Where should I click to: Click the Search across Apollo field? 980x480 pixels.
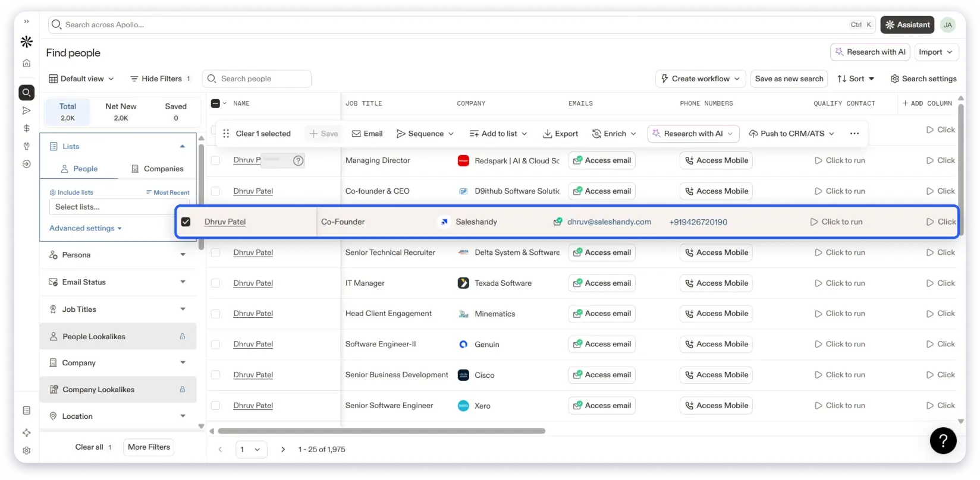click(x=461, y=25)
